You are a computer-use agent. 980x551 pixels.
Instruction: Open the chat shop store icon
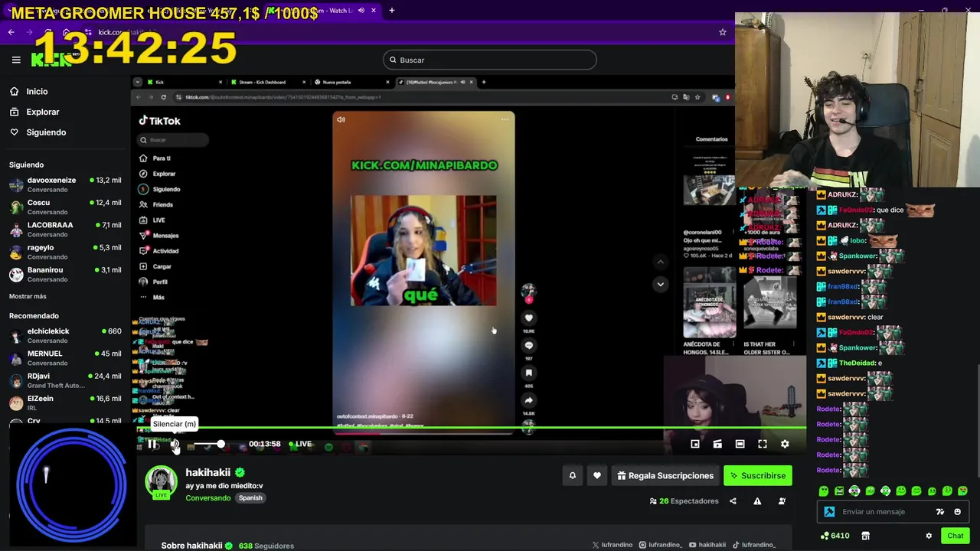coord(865,536)
